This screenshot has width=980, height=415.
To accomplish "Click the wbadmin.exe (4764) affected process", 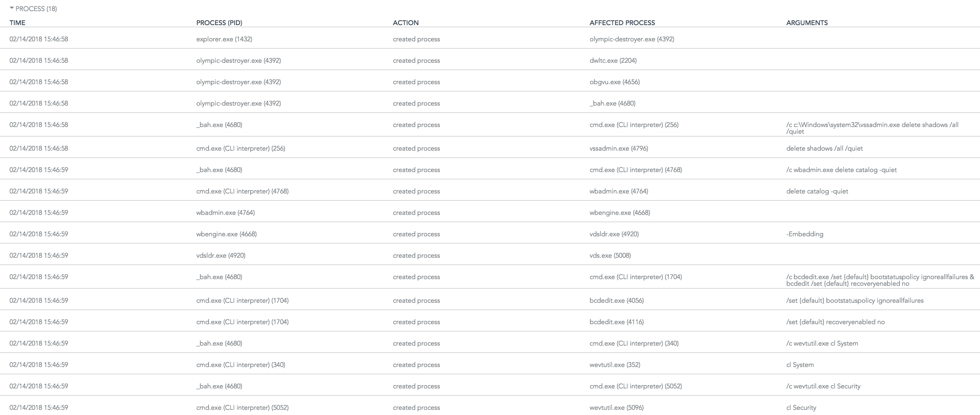I will pos(619,191).
